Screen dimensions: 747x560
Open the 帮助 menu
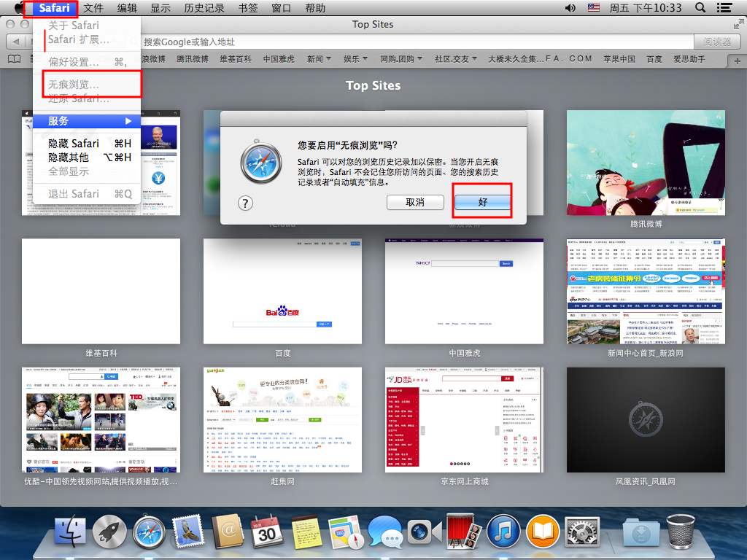pos(315,7)
